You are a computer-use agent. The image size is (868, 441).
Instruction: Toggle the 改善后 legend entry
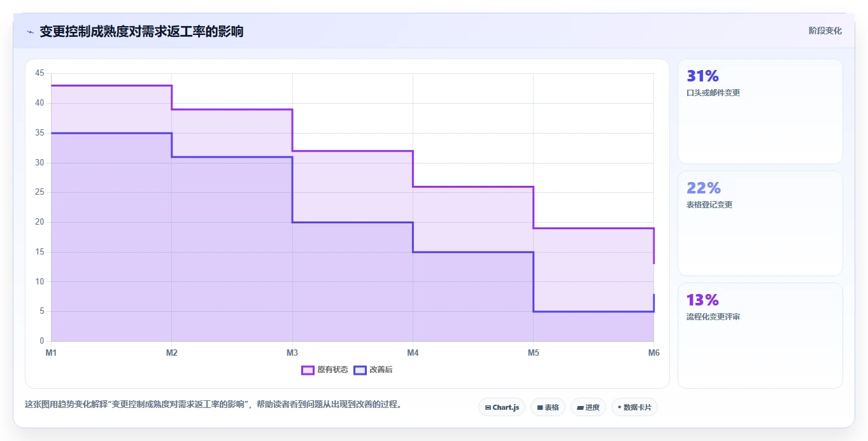click(x=373, y=370)
